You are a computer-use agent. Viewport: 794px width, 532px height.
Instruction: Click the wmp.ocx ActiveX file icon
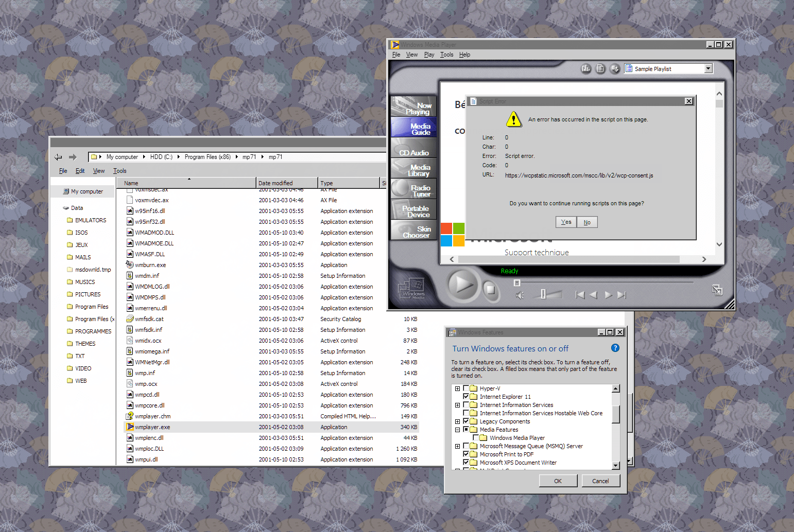pos(130,384)
